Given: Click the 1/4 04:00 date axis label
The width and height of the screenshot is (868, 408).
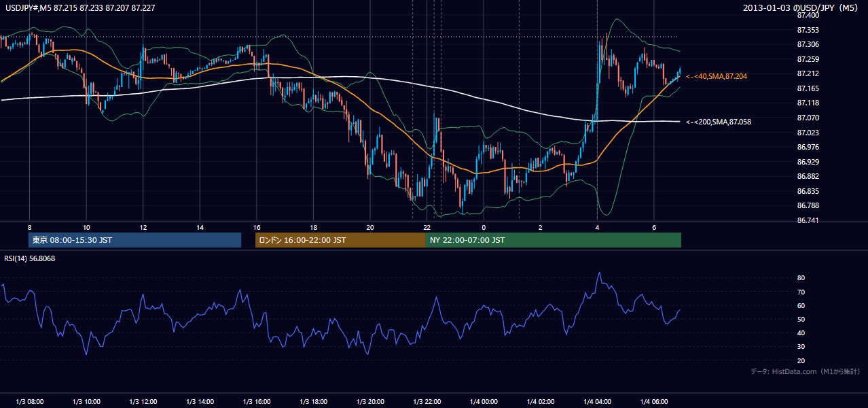Looking at the screenshot, I should click(597, 402).
